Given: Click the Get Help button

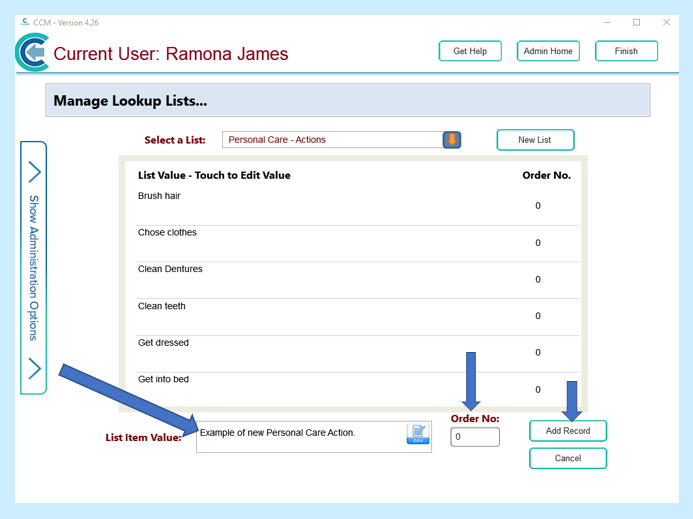Looking at the screenshot, I should click(x=470, y=51).
